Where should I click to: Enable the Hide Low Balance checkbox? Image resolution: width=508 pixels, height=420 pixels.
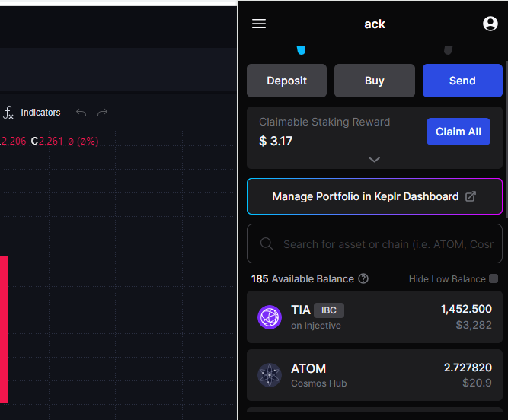494,278
